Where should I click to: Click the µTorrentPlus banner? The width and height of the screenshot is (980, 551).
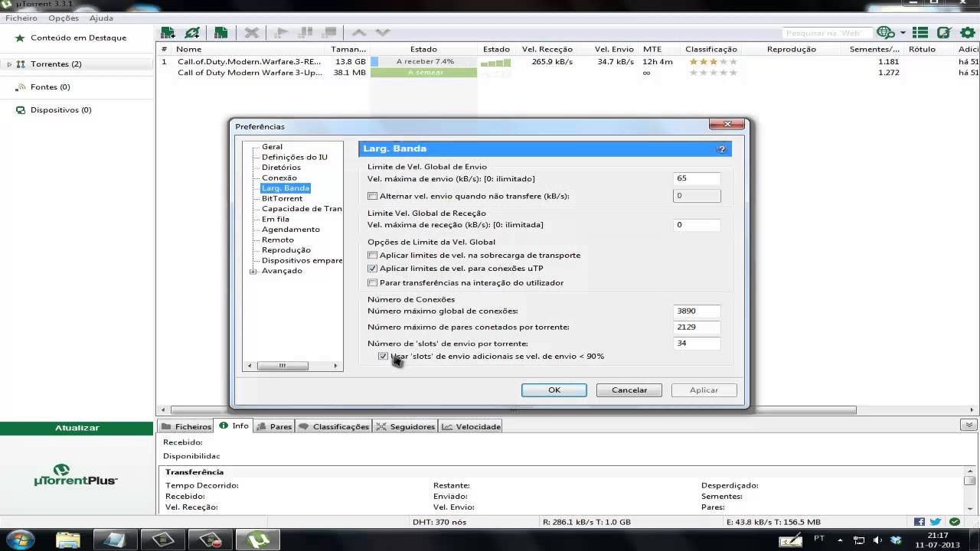coord(76,475)
